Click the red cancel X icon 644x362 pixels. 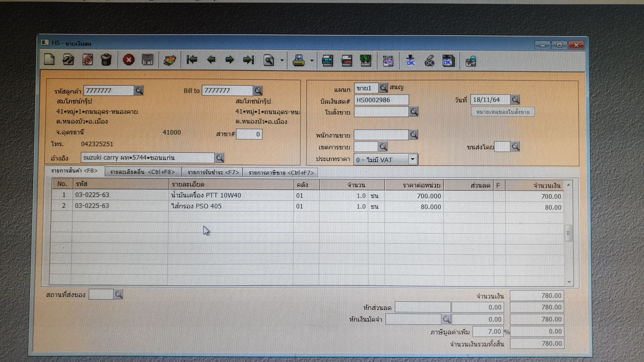coord(128,60)
